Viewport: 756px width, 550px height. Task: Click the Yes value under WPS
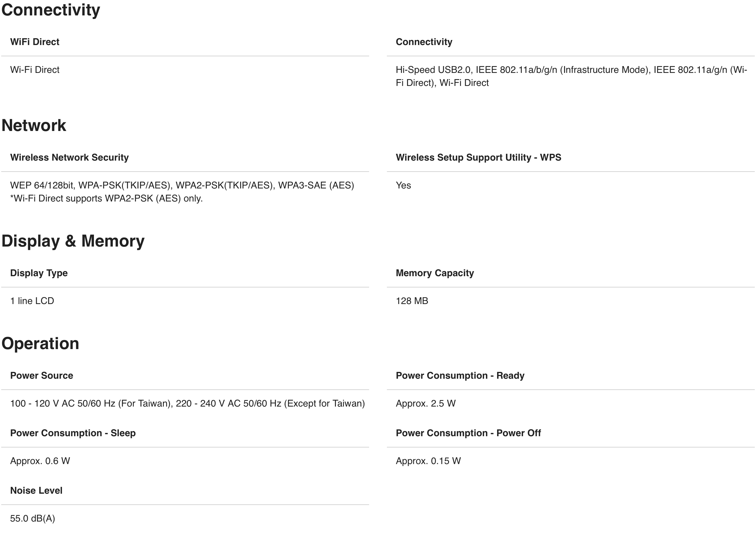click(x=403, y=186)
